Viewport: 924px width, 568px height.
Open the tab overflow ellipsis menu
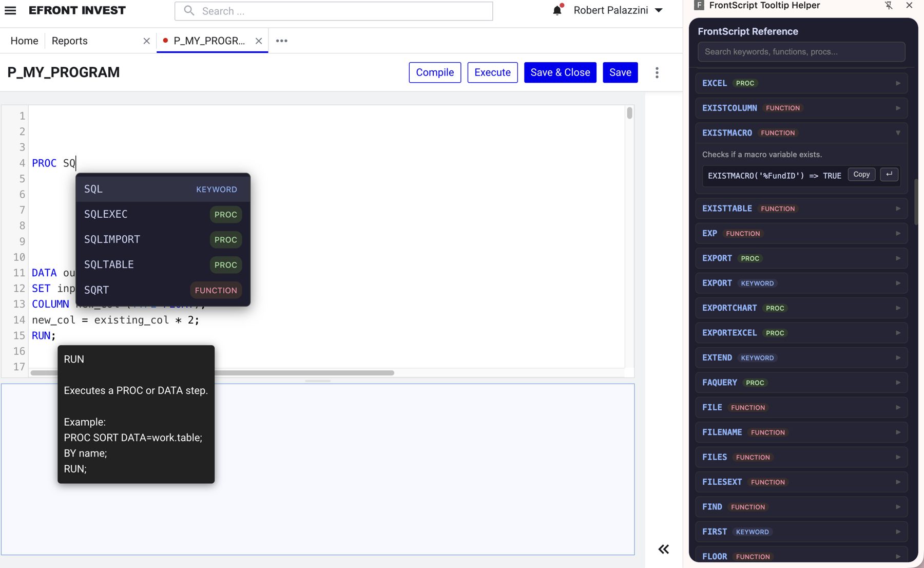281,41
